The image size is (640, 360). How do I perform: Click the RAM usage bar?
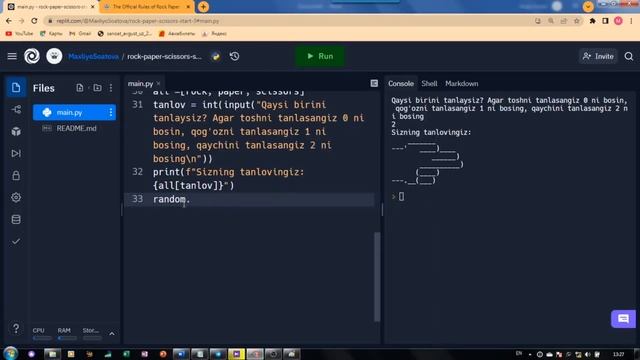67,338
